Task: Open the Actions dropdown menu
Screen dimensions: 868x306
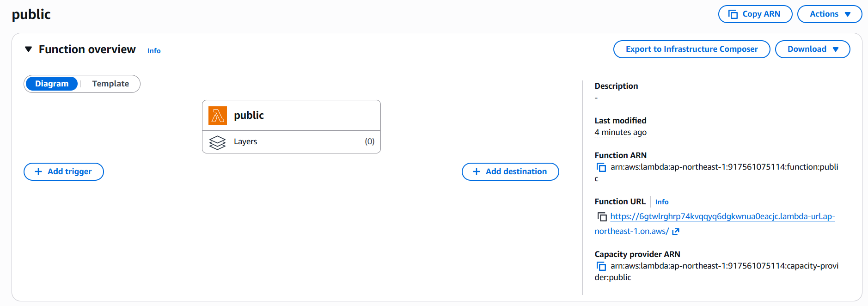Action: (x=829, y=14)
